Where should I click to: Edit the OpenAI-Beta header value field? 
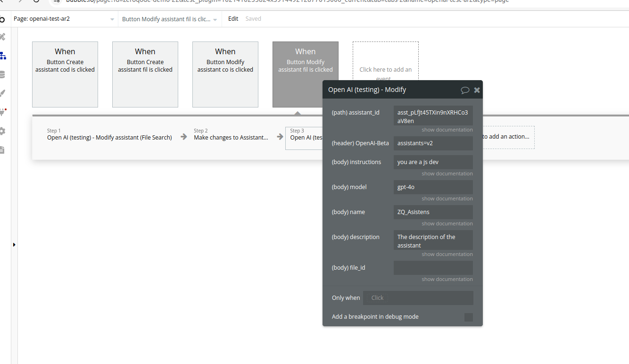tap(433, 143)
